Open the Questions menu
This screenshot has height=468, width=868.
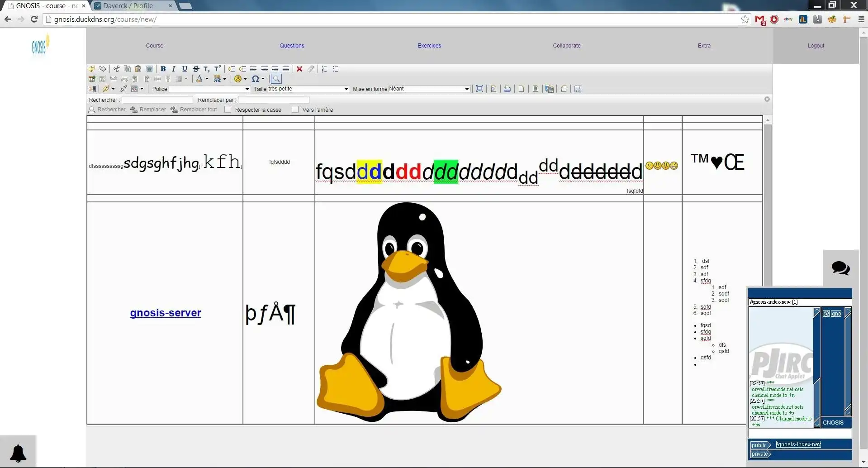click(x=292, y=46)
